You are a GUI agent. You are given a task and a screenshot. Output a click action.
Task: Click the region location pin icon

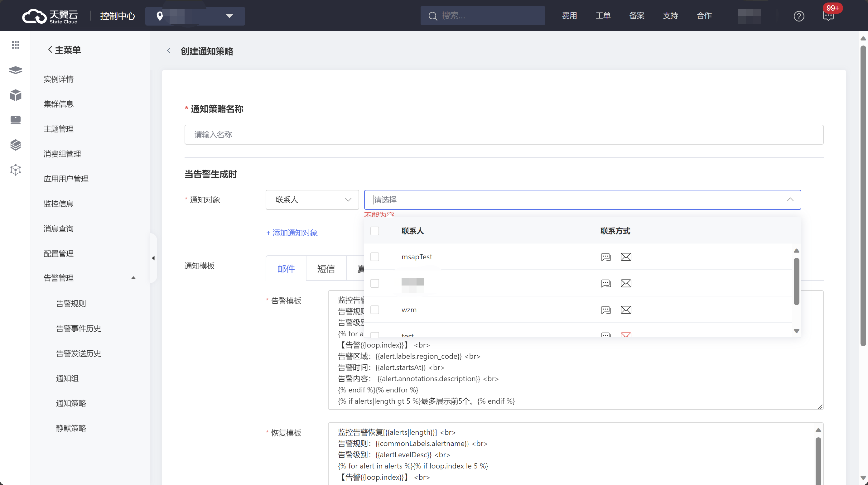pyautogui.click(x=160, y=16)
